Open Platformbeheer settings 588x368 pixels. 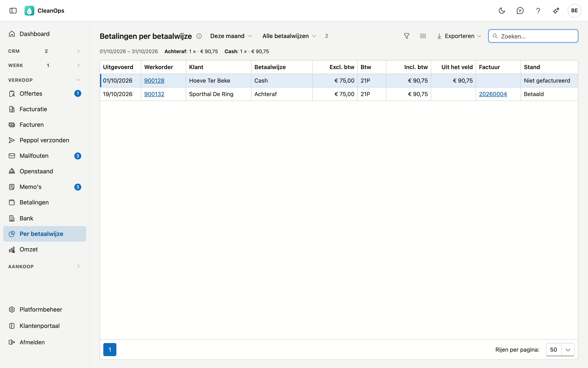click(45, 310)
